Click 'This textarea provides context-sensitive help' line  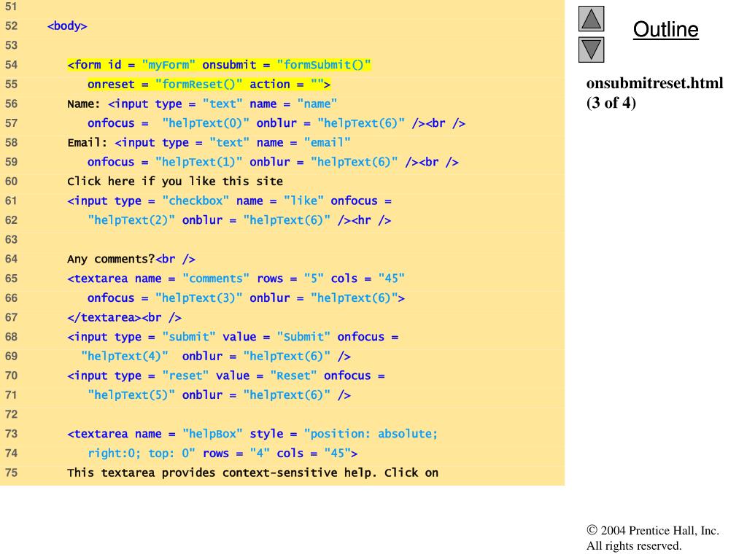point(252,472)
